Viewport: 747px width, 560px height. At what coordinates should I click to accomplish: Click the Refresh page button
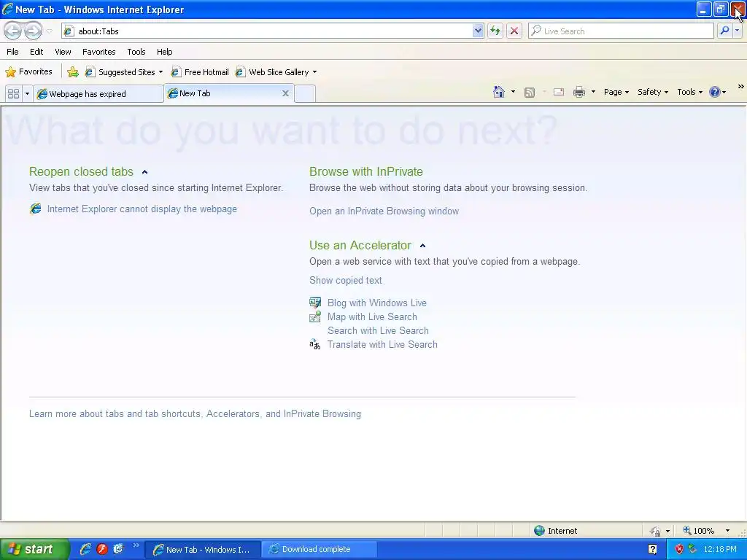(x=495, y=31)
